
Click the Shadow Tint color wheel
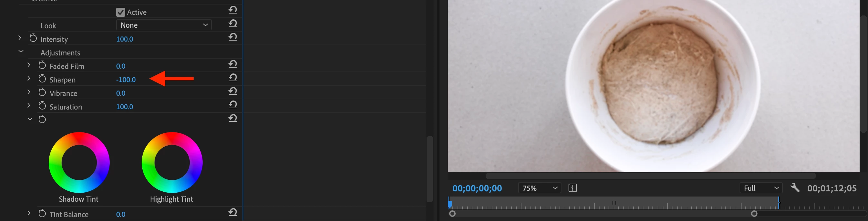click(79, 162)
